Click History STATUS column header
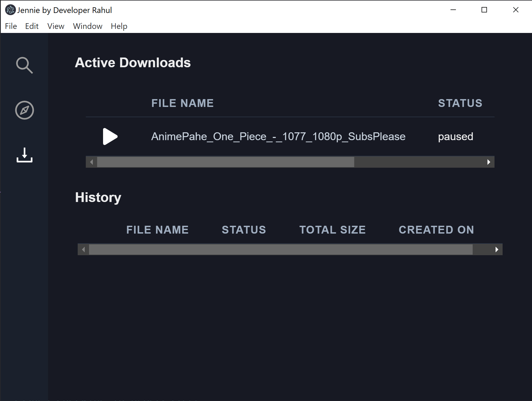The height and width of the screenshot is (401, 532). tap(244, 230)
